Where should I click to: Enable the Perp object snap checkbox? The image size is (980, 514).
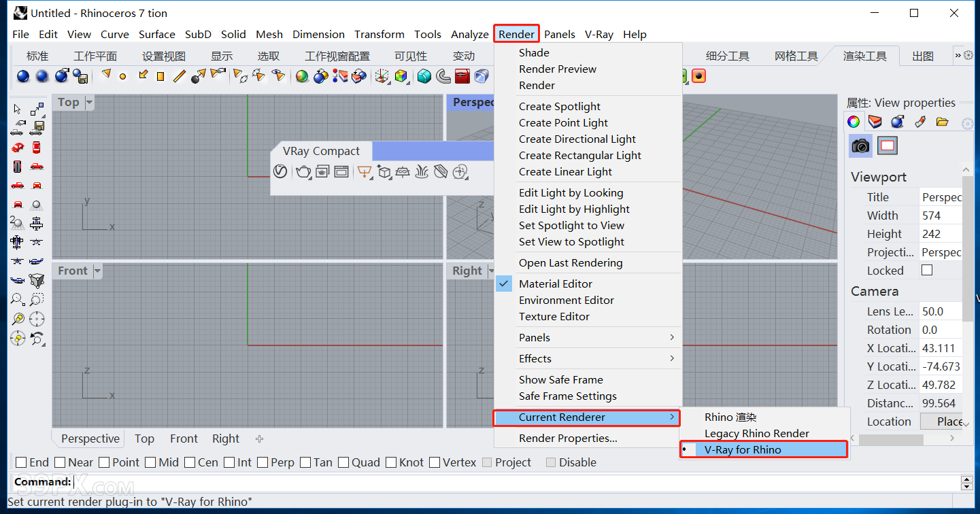tap(263, 462)
